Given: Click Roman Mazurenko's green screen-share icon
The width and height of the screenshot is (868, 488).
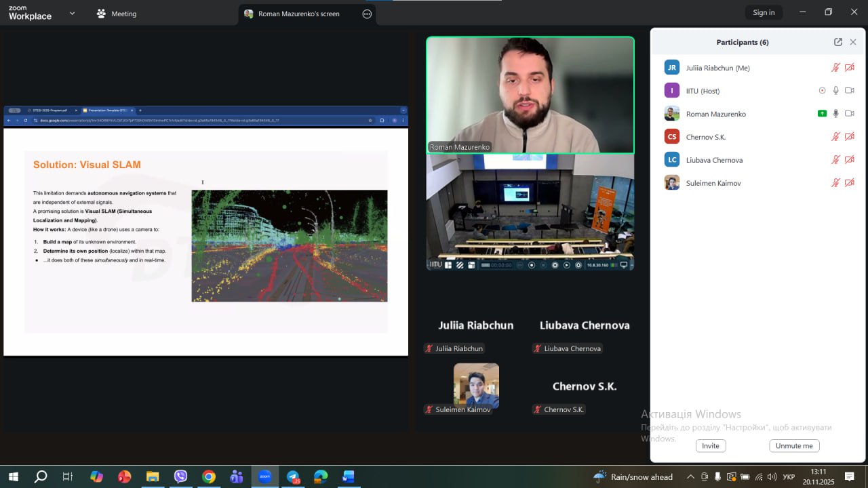Looking at the screenshot, I should (822, 114).
